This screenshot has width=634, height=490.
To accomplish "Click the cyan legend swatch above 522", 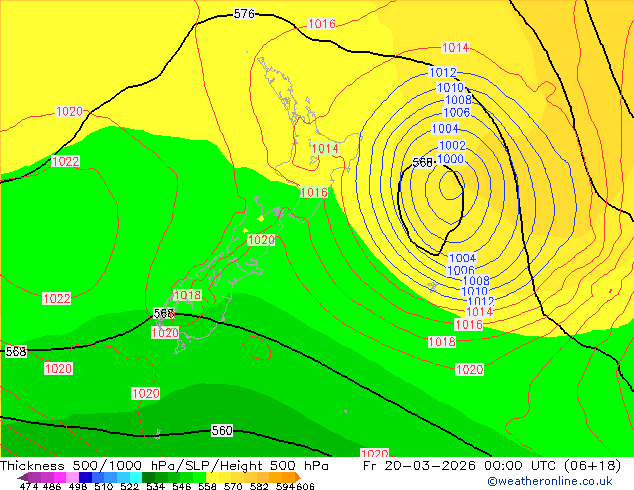I will click(x=136, y=477).
